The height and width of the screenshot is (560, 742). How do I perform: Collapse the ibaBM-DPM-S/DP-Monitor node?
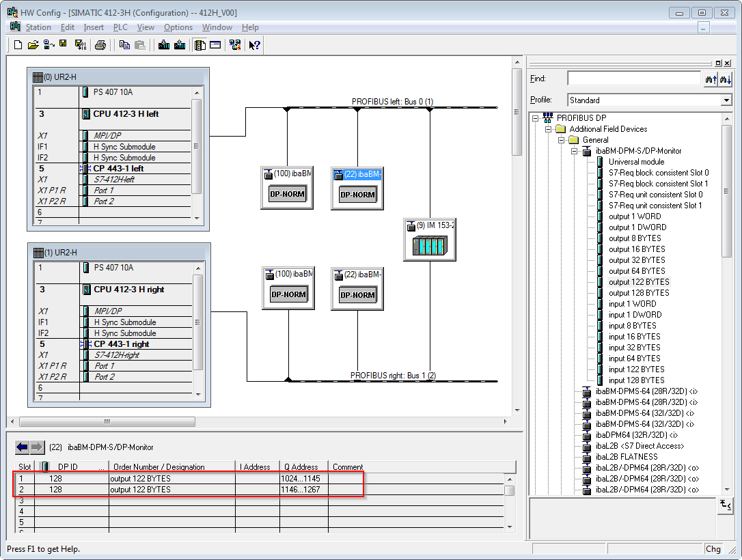574,151
